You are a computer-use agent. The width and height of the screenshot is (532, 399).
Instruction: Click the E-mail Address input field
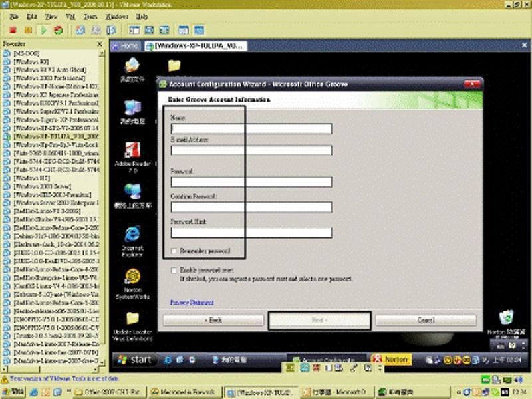[x=251, y=150]
